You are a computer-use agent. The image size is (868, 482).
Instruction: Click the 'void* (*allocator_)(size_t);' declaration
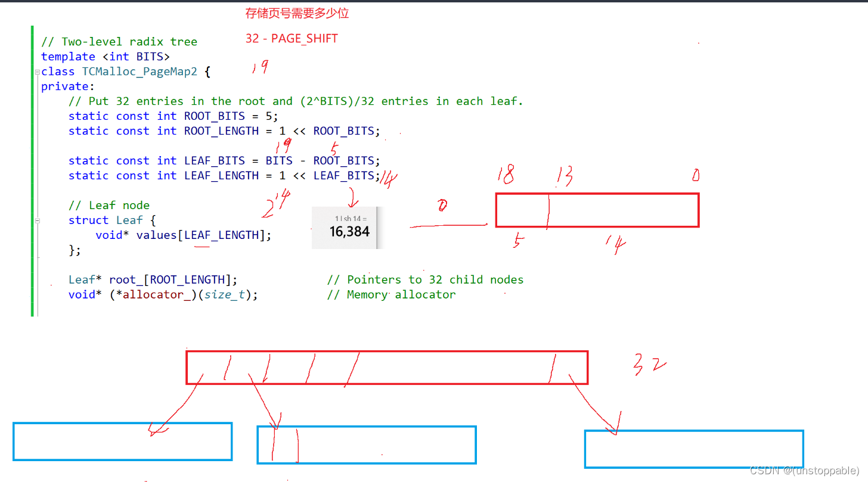(163, 294)
